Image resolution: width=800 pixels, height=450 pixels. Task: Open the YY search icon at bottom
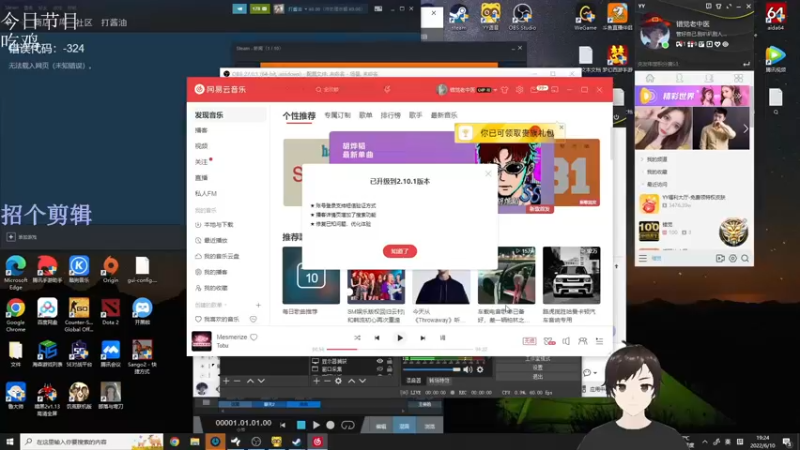(745, 259)
